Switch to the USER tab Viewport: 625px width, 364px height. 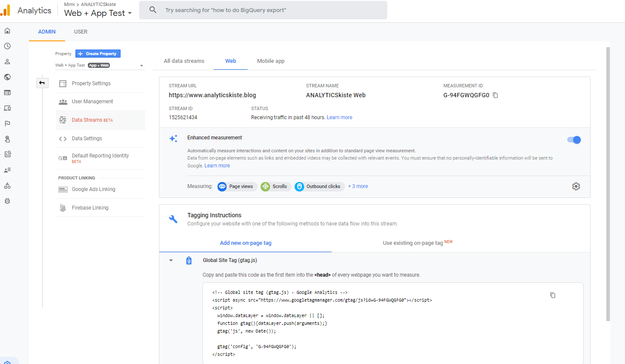coord(81,32)
